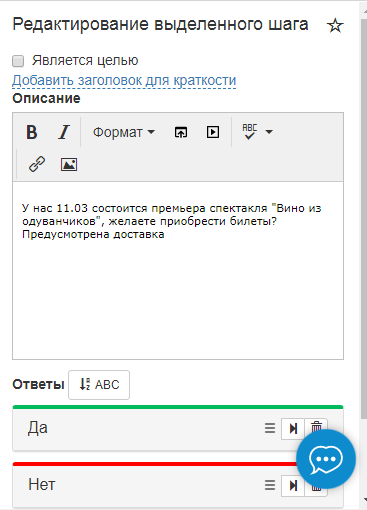Select the "Да" answer row
This screenshot has width=367, height=510.
tap(178, 429)
